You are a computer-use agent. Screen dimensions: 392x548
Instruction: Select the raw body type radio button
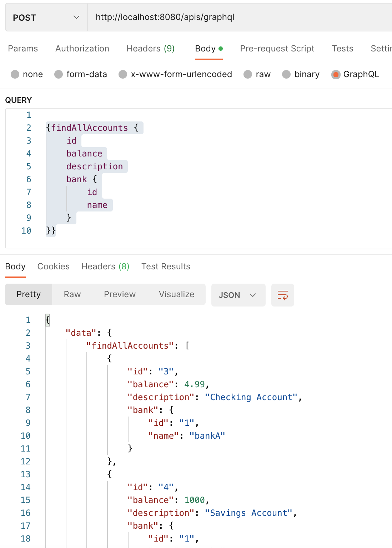[x=248, y=74]
